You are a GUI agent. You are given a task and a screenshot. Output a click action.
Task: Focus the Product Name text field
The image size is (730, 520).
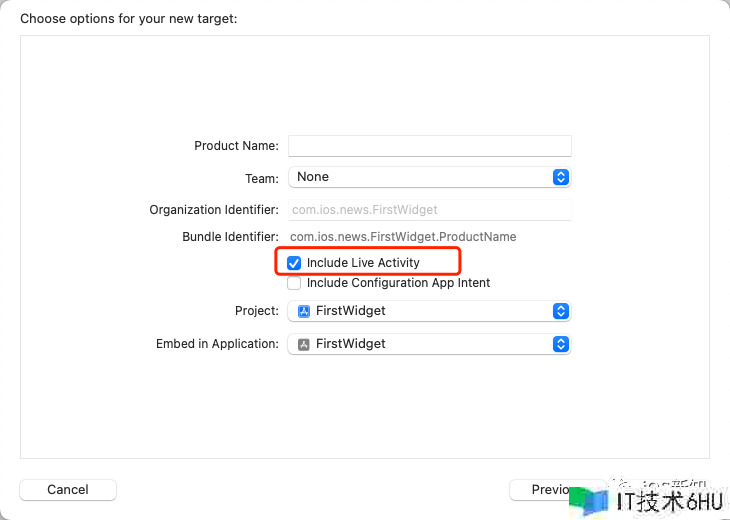[429, 146]
